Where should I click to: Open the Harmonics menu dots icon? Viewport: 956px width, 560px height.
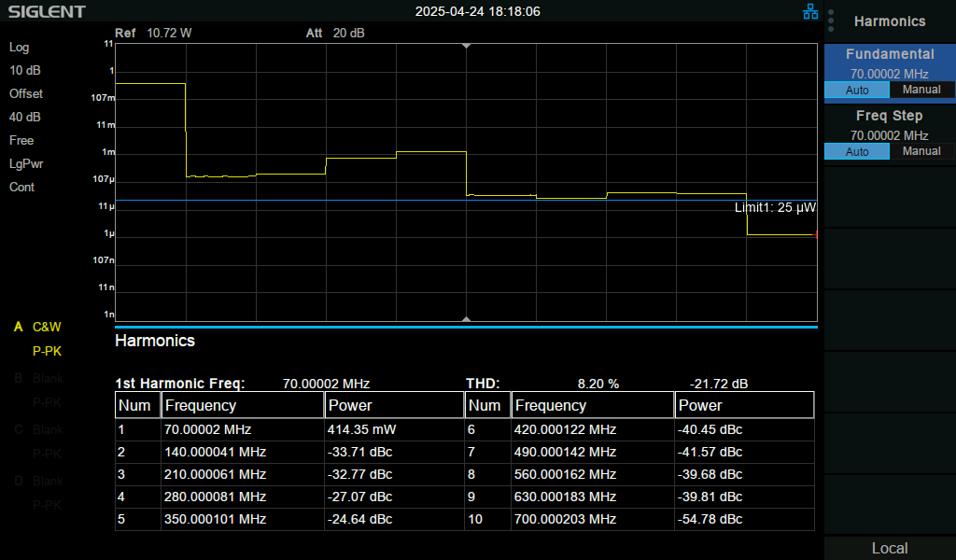click(x=831, y=21)
